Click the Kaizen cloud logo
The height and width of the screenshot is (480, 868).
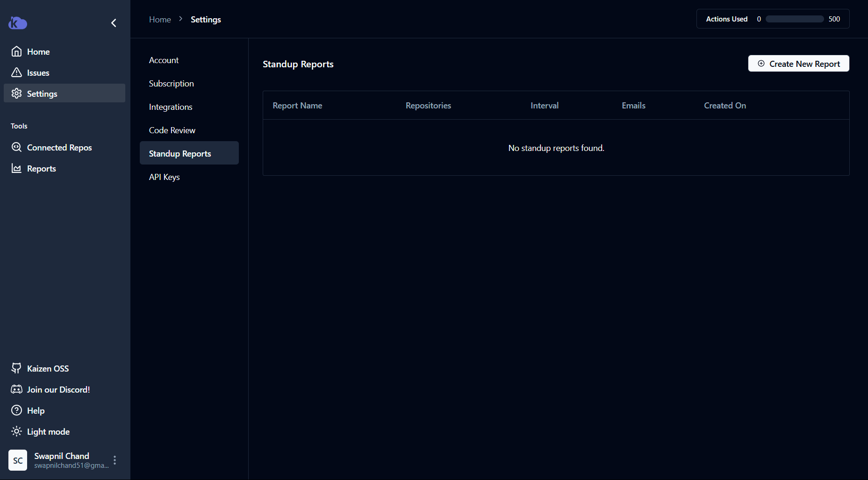pyautogui.click(x=18, y=23)
